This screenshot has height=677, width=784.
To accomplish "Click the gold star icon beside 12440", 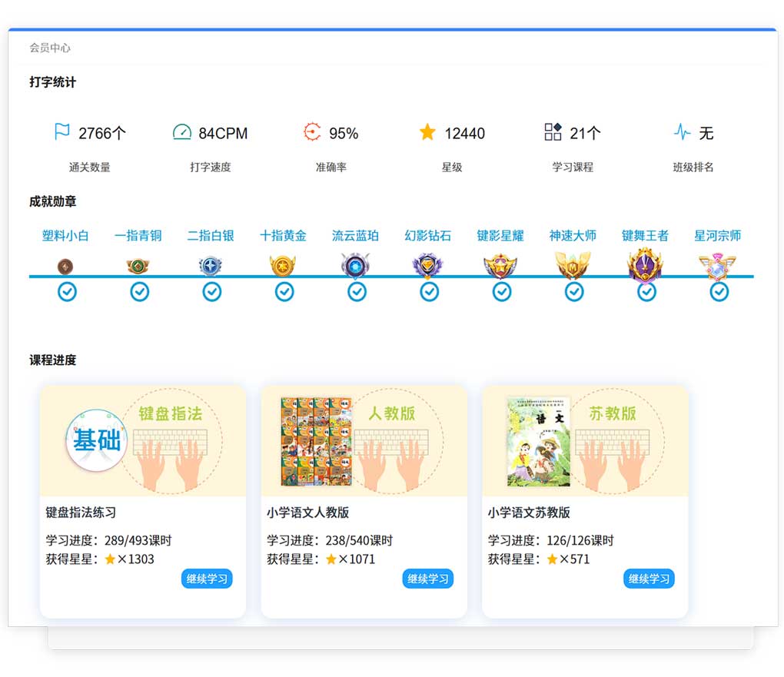I will [427, 132].
